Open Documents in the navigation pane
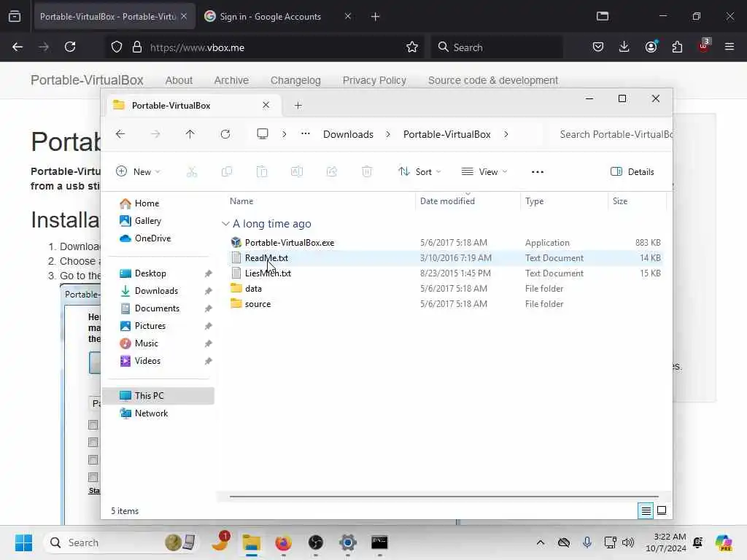 click(157, 308)
